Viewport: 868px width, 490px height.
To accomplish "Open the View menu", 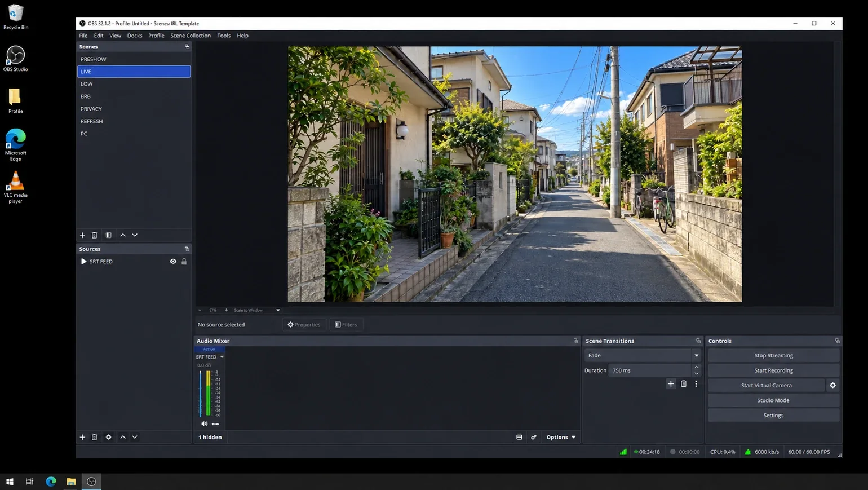I will coord(115,36).
